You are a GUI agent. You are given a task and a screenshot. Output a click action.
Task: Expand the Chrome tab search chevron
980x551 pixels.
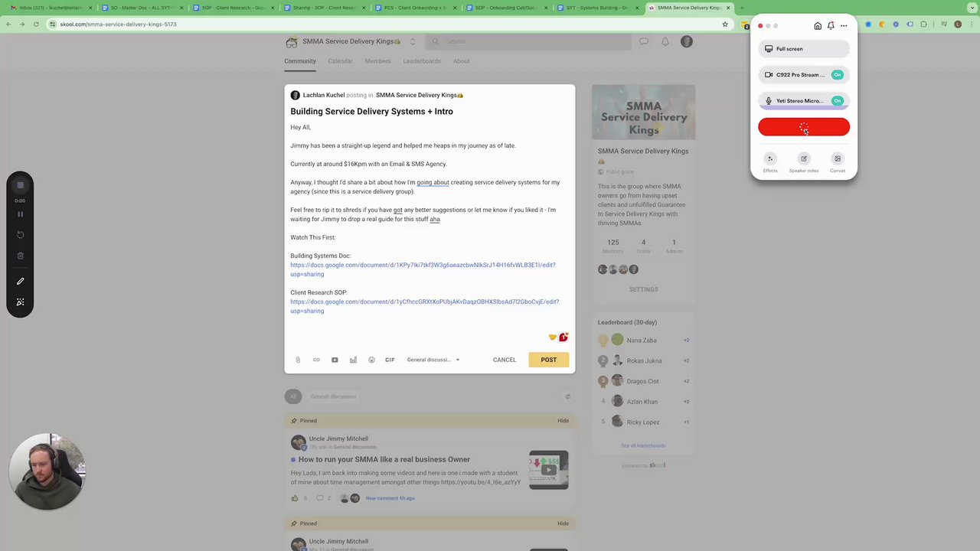(971, 8)
